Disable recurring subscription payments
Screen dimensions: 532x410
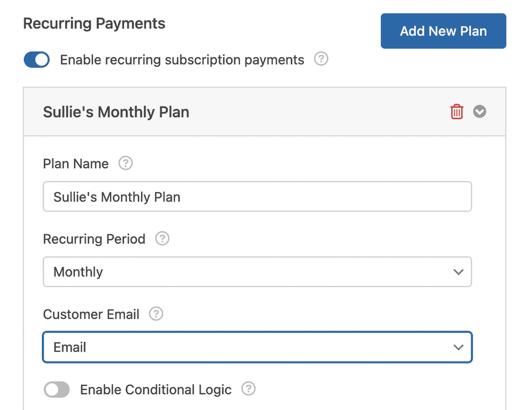click(36, 60)
